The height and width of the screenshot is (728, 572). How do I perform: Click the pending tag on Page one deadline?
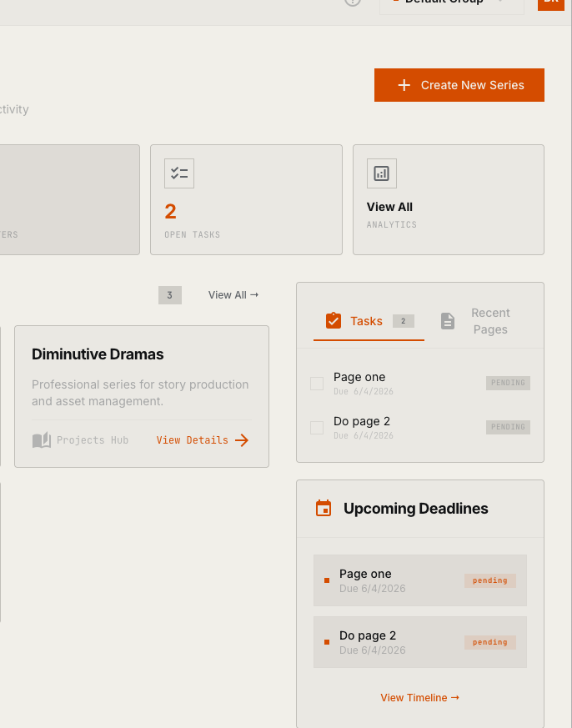pos(489,580)
